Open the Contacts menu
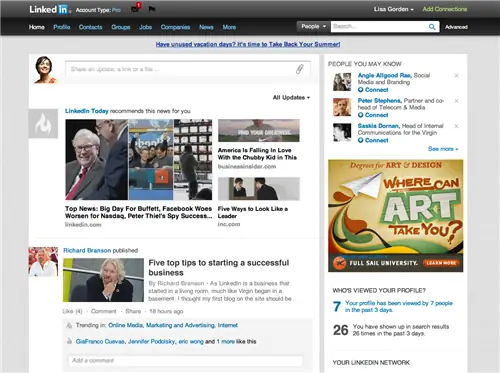 (x=90, y=27)
